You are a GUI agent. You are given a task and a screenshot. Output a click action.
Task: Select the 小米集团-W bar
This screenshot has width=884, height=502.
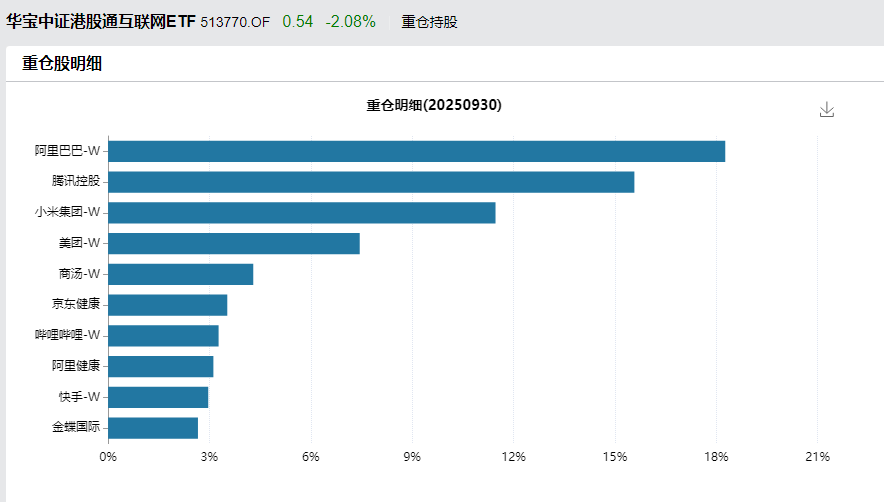pyautogui.click(x=302, y=213)
